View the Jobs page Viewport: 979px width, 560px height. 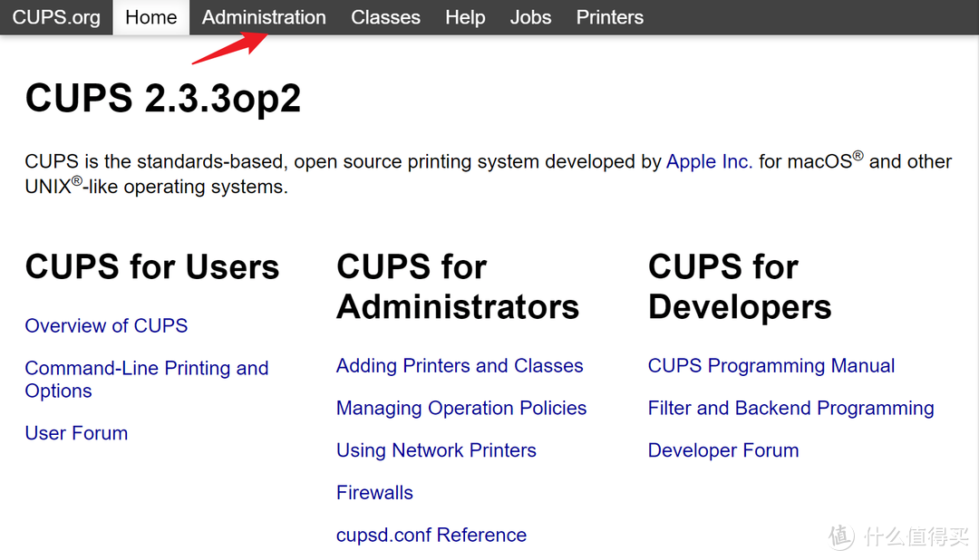click(x=530, y=17)
